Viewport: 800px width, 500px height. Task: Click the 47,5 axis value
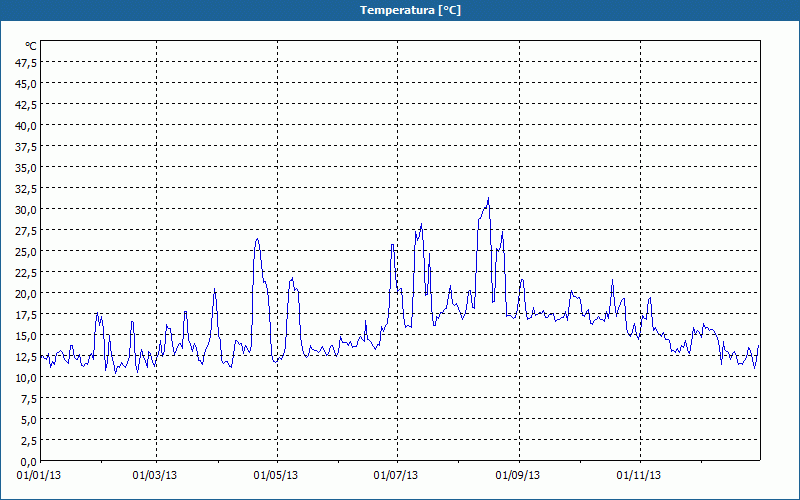[27, 63]
